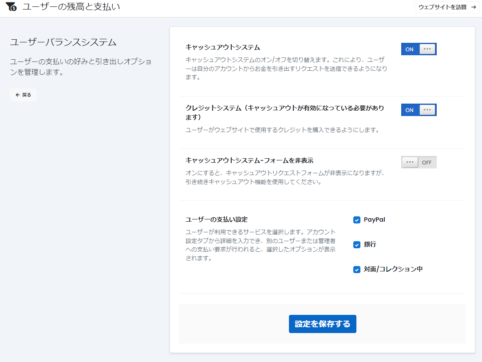482x362 pixels.
Task: Go back with the 戻る button
Action: (x=23, y=95)
